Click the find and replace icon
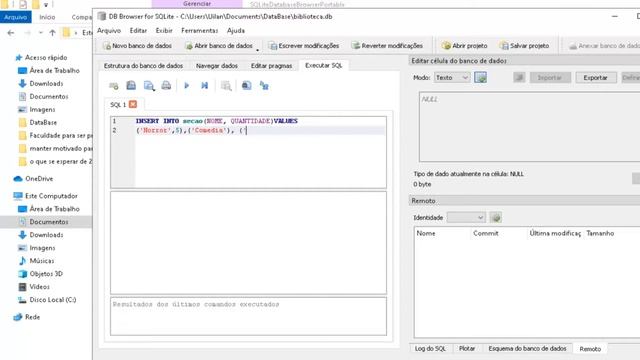This screenshot has width=640, height=360. tap(264, 86)
